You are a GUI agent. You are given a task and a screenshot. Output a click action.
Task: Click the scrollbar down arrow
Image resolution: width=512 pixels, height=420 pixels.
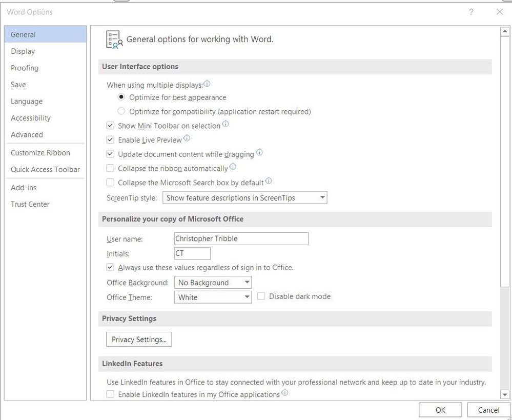pos(505,394)
